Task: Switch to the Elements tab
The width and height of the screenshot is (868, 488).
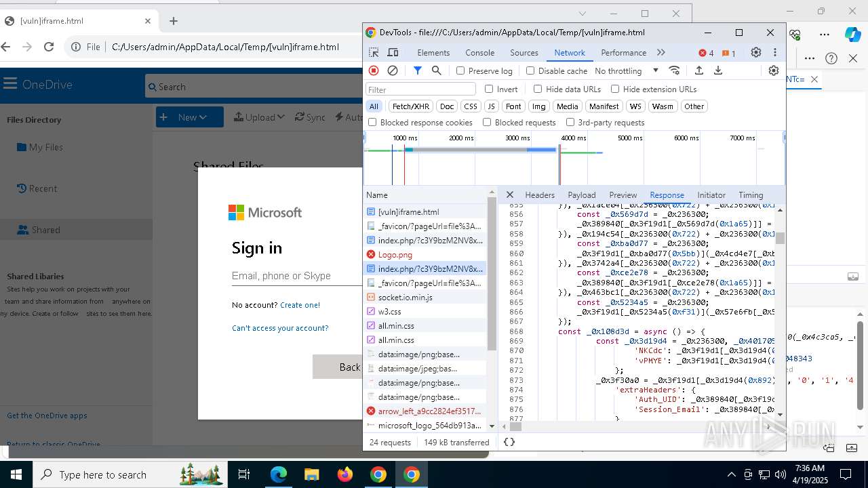Action: (433, 53)
